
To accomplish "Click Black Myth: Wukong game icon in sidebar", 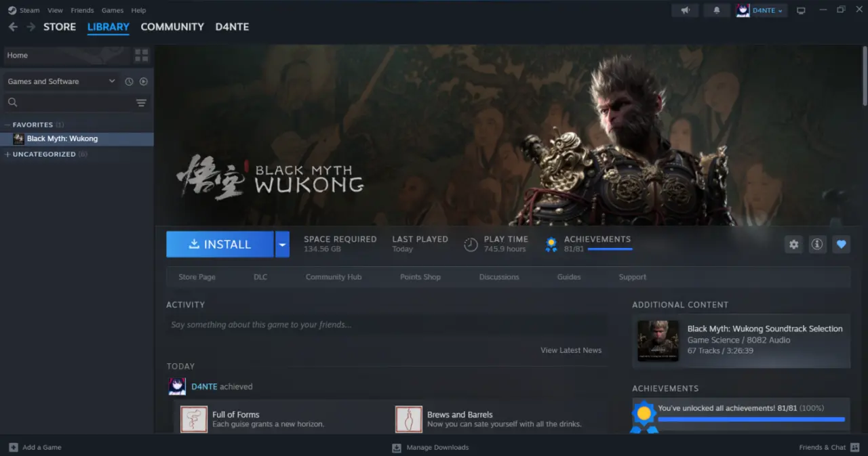I will 18,139.
